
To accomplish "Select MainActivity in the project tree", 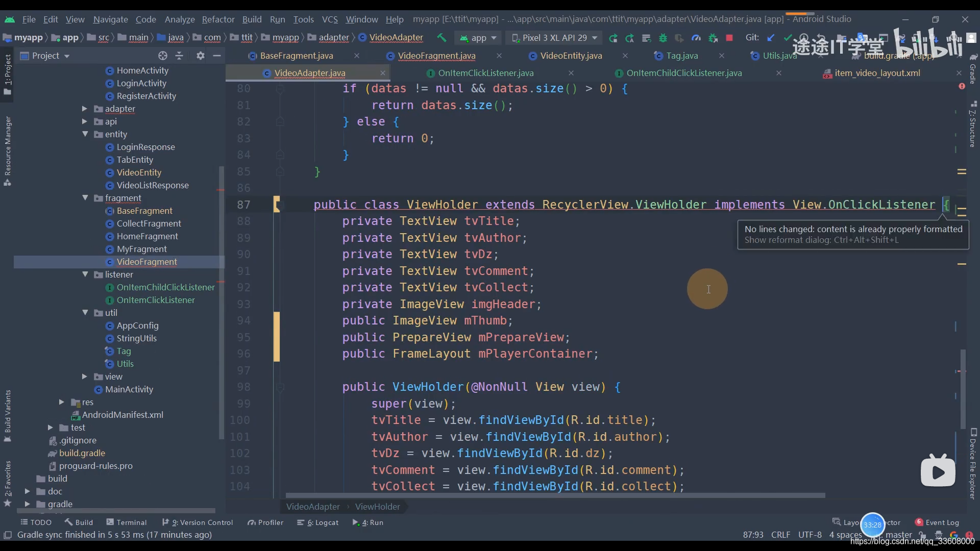I will (x=129, y=389).
